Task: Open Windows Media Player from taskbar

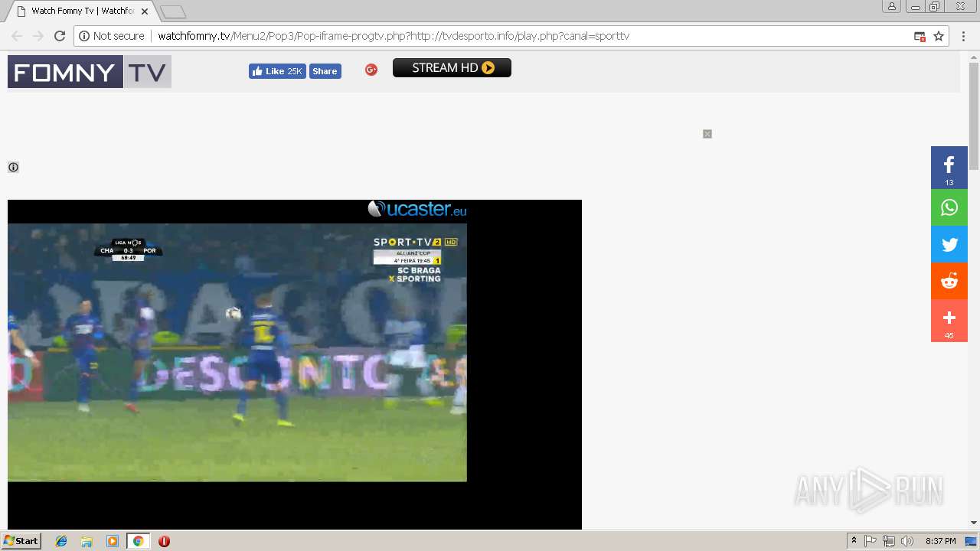Action: coord(113,541)
